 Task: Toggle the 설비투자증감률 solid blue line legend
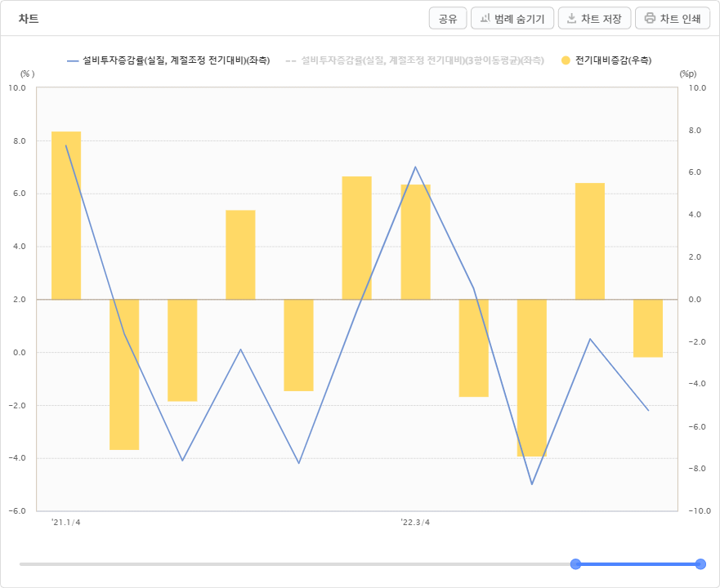[168, 60]
